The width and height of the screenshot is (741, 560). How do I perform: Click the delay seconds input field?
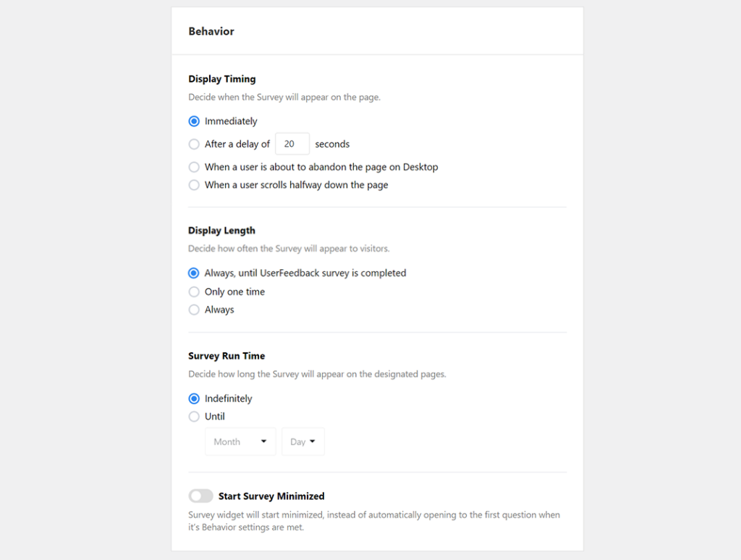(x=292, y=143)
